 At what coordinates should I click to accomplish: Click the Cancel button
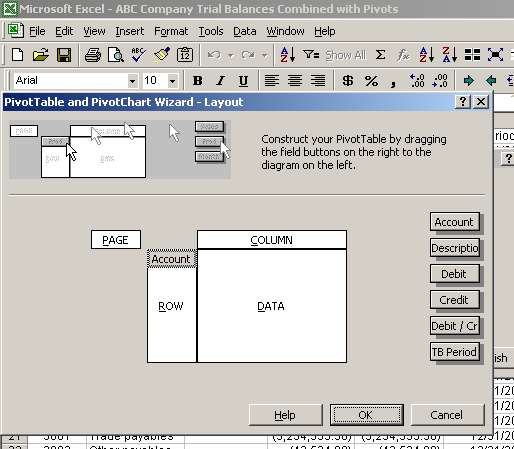(447, 415)
